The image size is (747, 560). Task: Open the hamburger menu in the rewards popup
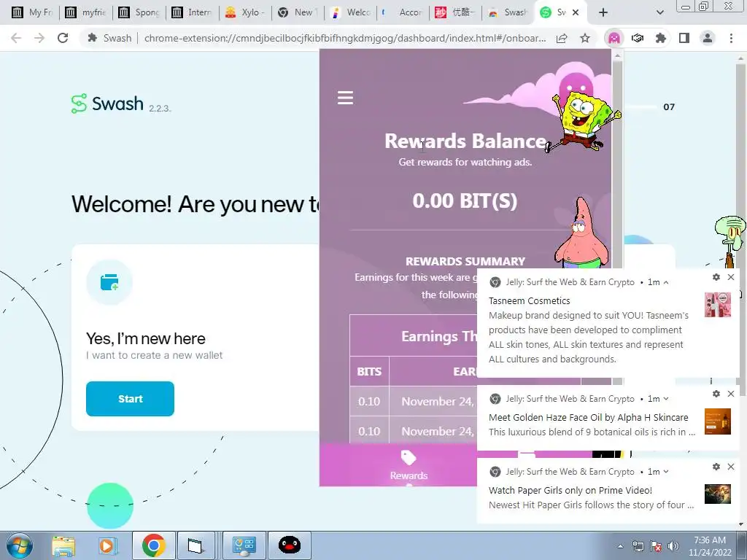tap(345, 98)
